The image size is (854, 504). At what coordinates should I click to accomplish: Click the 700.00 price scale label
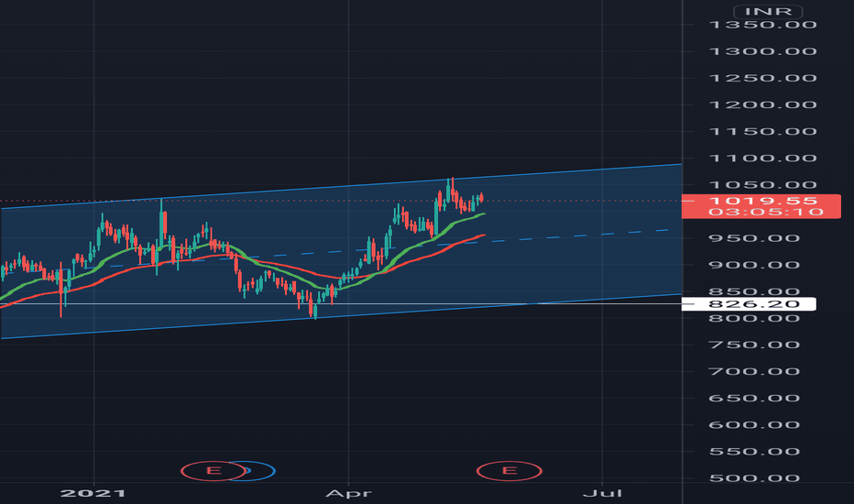tap(754, 371)
